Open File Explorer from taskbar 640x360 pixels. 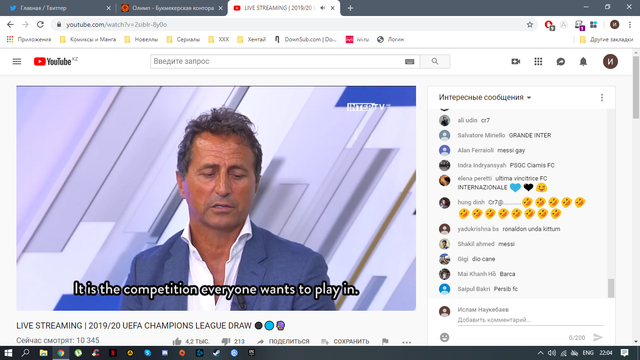pyautogui.click(x=43, y=353)
